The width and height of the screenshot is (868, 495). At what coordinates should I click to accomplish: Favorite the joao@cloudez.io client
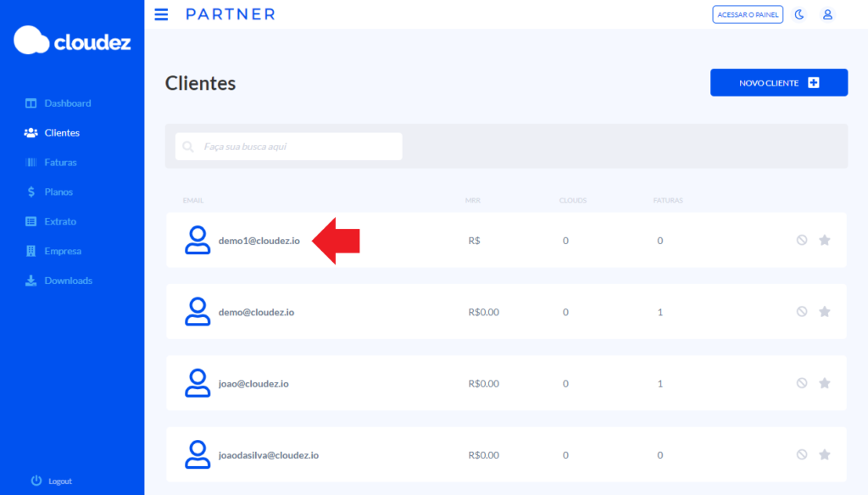[825, 383]
